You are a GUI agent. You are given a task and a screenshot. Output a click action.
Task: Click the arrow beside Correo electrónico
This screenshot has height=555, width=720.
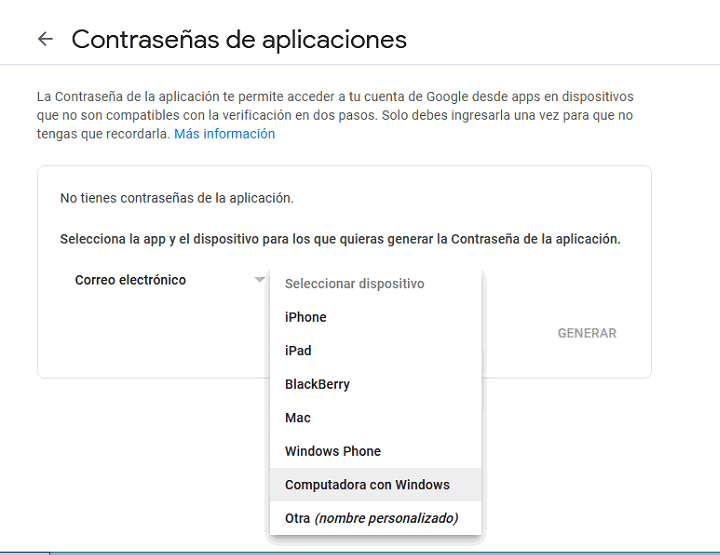260,281
